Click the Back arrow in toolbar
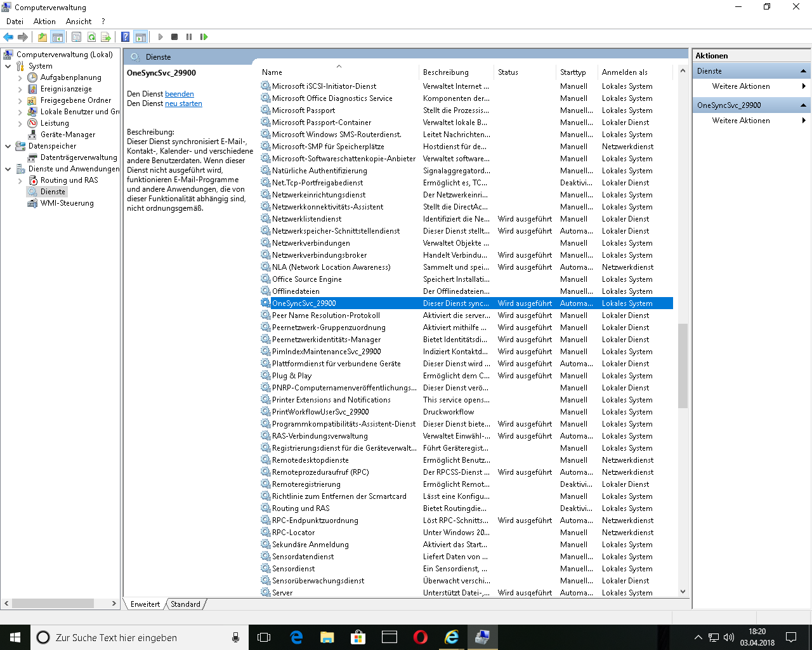812x650 pixels. [8, 37]
